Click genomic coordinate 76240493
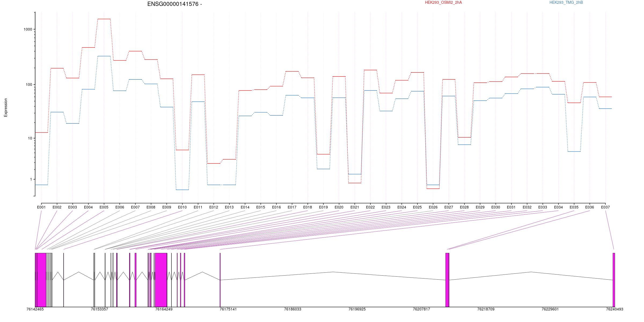 point(615,309)
